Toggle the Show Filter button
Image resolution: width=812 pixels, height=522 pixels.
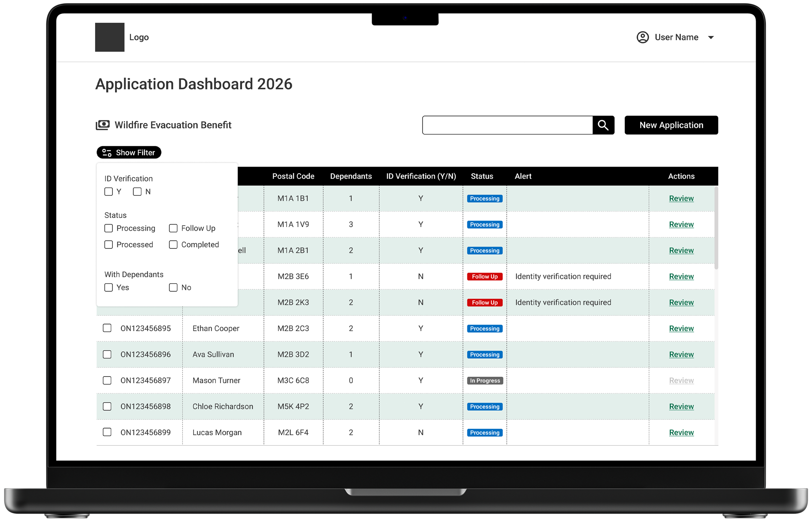[129, 153]
